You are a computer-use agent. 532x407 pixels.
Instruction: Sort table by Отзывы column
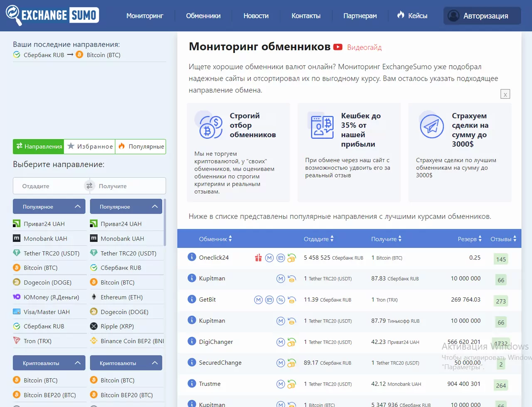tap(503, 239)
